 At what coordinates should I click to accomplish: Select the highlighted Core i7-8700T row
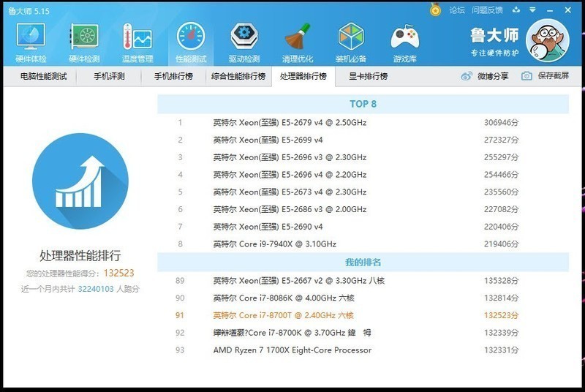(x=363, y=315)
